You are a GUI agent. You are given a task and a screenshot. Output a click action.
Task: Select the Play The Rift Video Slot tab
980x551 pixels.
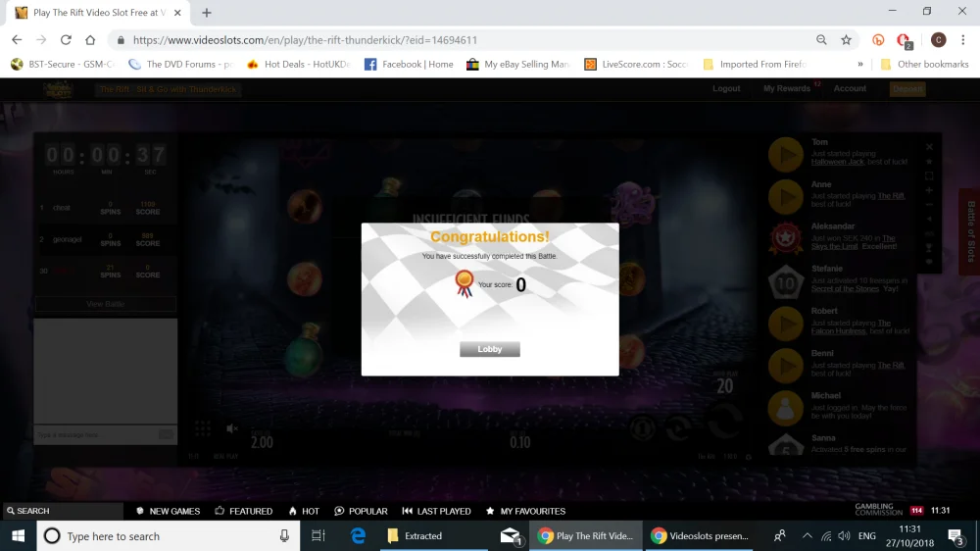[97, 13]
